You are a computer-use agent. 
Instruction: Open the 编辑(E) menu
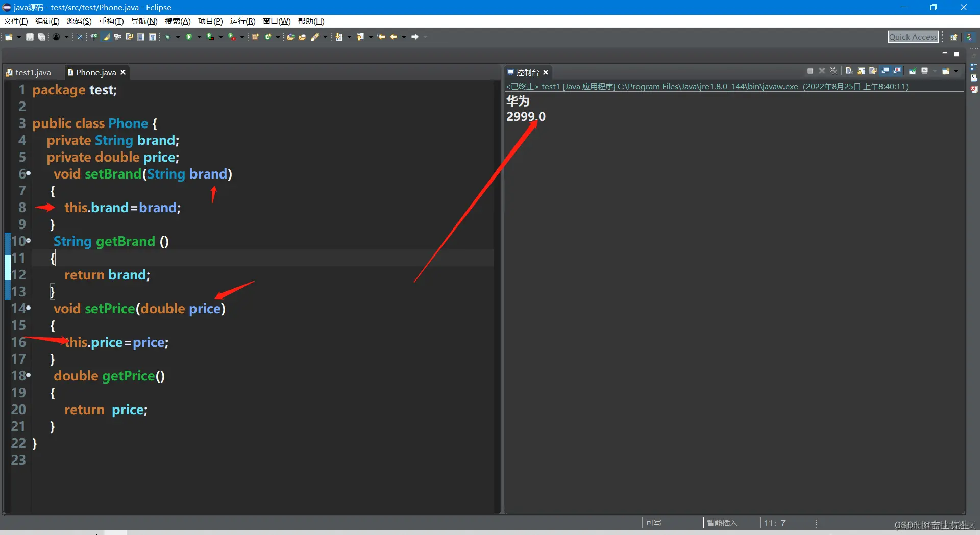[x=47, y=21]
